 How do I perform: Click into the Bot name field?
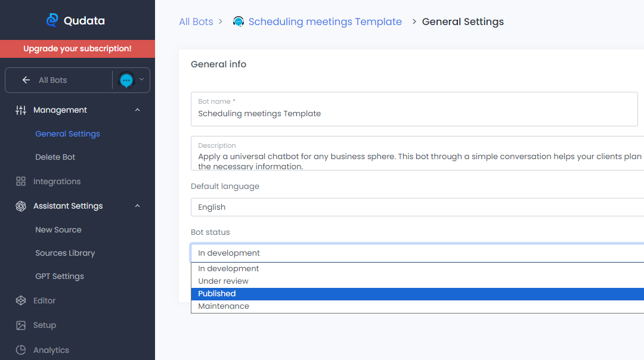[x=414, y=113]
